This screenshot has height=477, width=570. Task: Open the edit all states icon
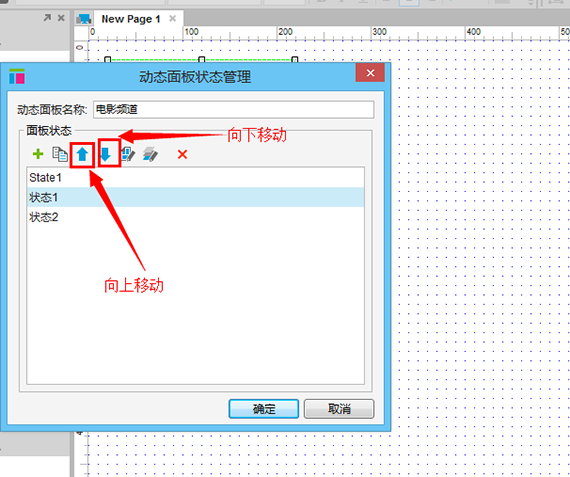point(150,154)
